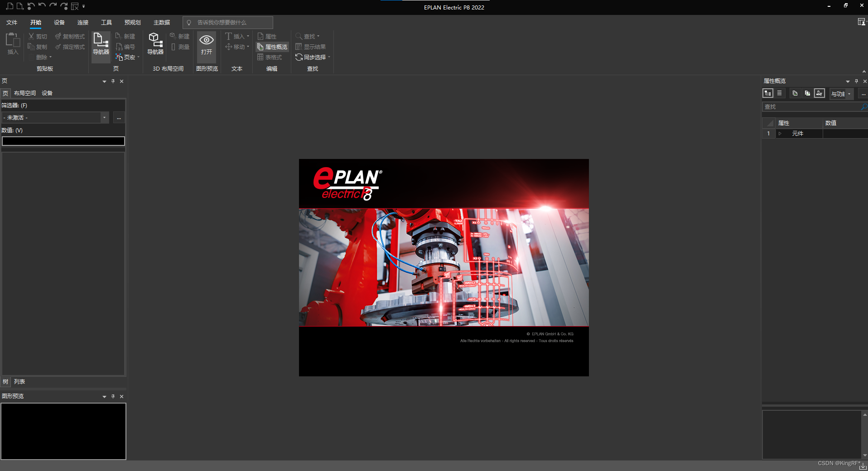This screenshot has width=868, height=471.
Task: Toggle tree view in 属性概览 panel
Action: tap(768, 93)
